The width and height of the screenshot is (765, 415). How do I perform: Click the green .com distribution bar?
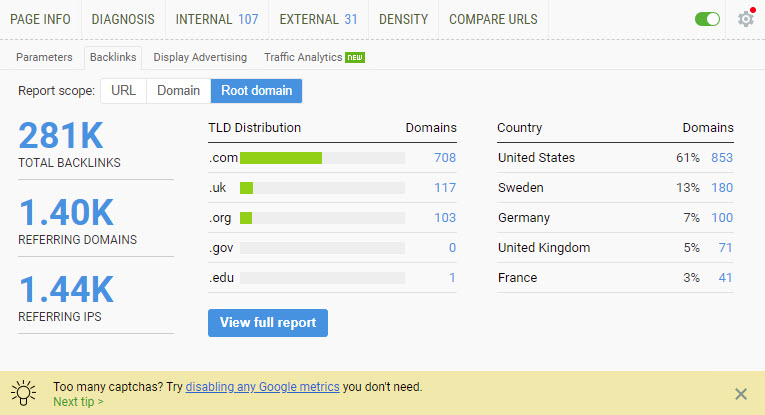pyautogui.click(x=281, y=158)
